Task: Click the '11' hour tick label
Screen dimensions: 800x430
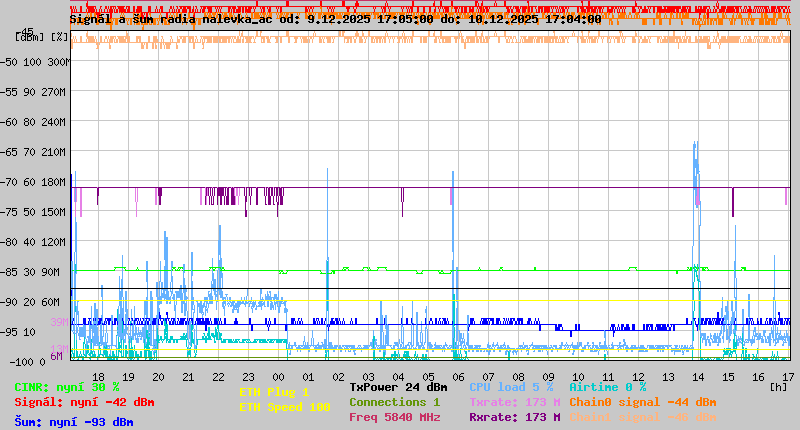Action: click(x=608, y=377)
